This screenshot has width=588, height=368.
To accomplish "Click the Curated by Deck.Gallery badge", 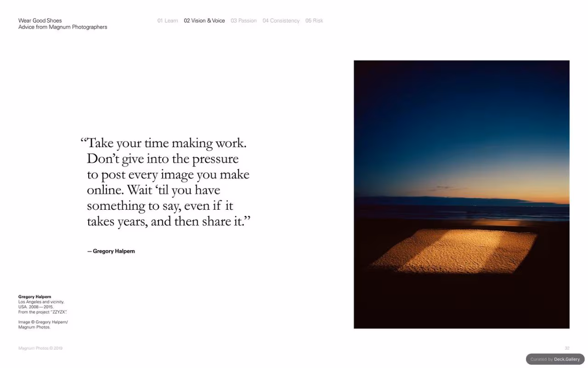I will coord(555,359).
